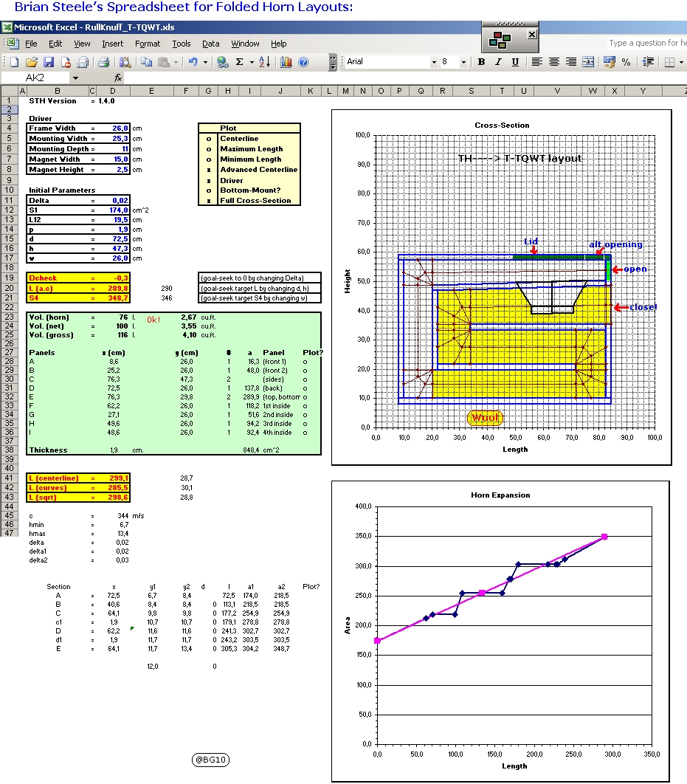Click the Sort Ascending A-Z icon
Image resolution: width=687 pixels, height=784 pixels.
coord(265,62)
